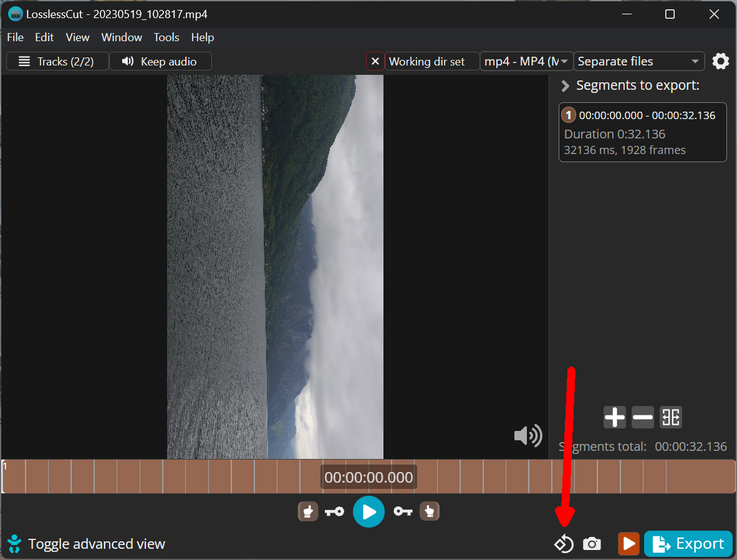
Task: Set cut start with left hand icon
Action: point(307,512)
